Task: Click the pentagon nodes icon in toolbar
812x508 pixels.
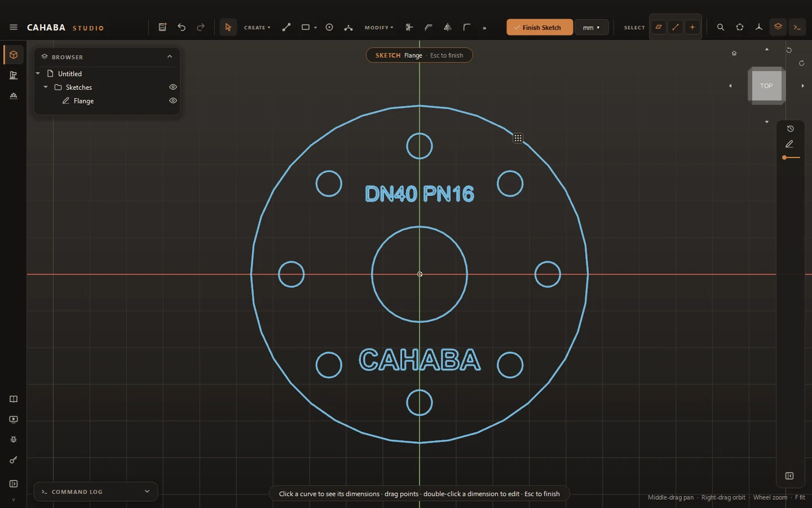Action: coord(740,27)
